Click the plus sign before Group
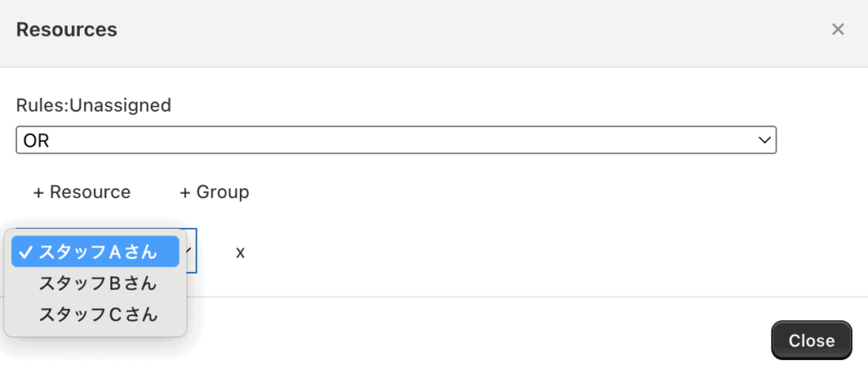This screenshot has width=868, height=365. pyautogui.click(x=185, y=192)
